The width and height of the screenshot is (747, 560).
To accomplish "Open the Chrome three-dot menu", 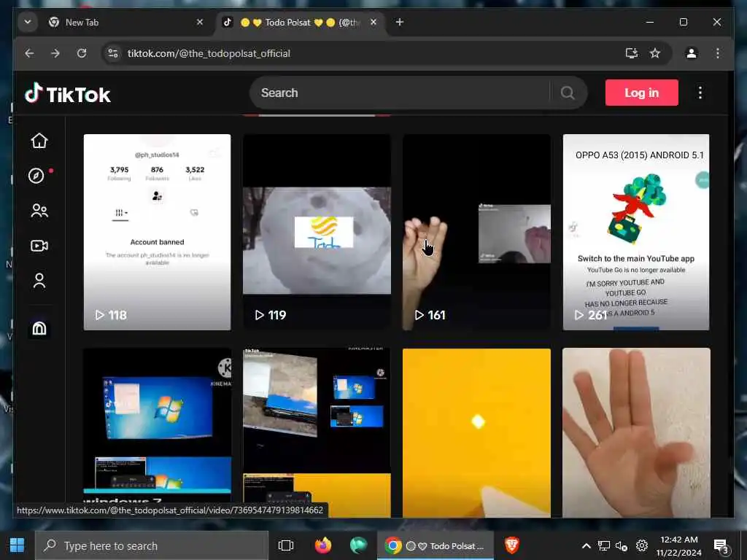I will (718, 53).
